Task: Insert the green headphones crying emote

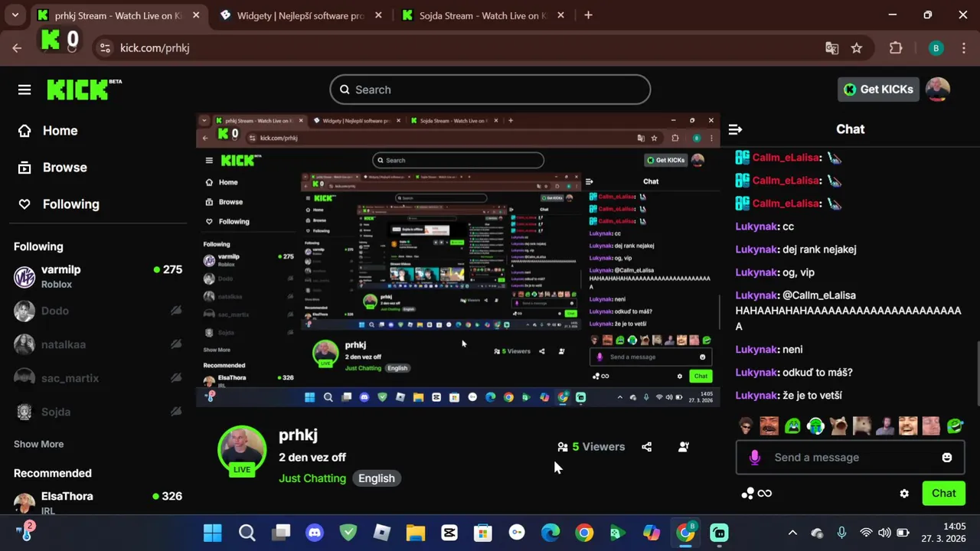Action: click(815, 426)
